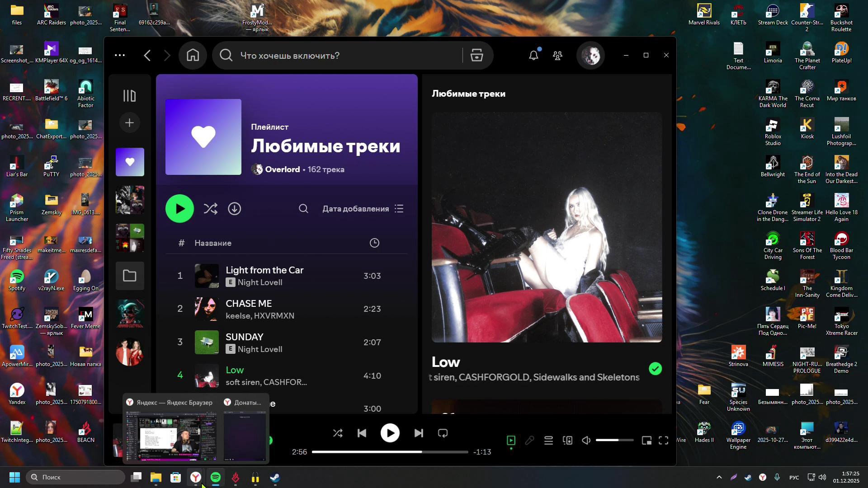
Task: Create new playlist with the plus icon
Action: pyautogui.click(x=130, y=123)
